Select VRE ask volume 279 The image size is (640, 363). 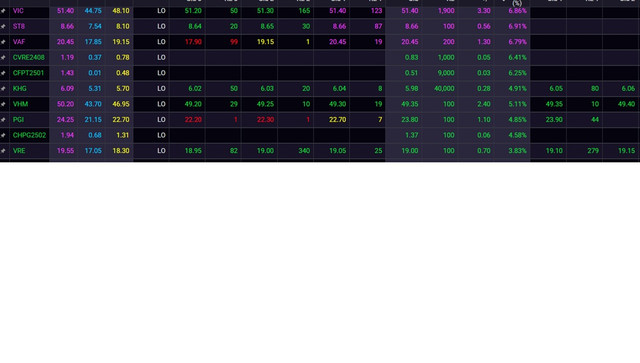point(593,151)
